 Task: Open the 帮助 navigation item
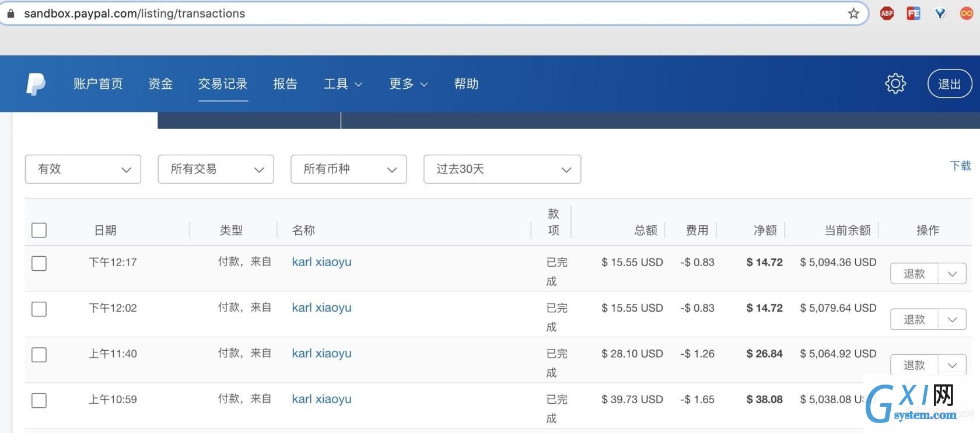click(x=466, y=84)
